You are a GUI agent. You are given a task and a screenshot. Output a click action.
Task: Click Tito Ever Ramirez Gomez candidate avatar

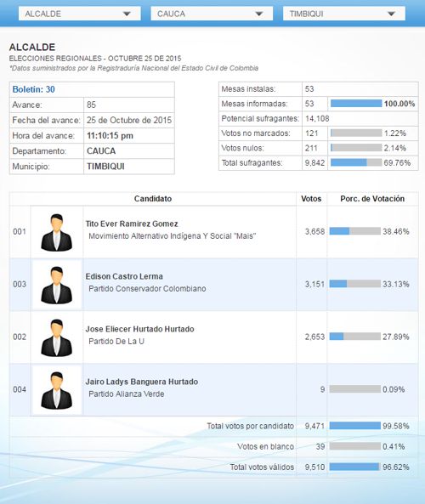click(57, 232)
